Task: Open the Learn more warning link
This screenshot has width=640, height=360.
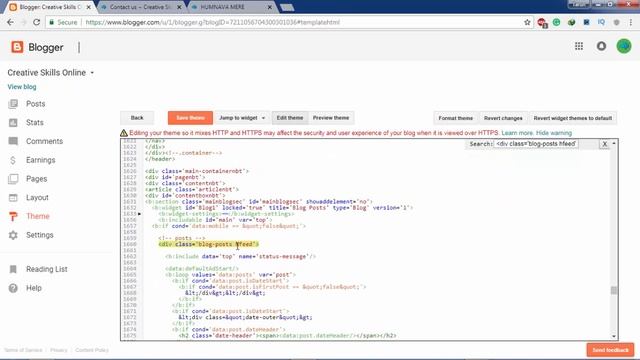Action: pos(517,133)
